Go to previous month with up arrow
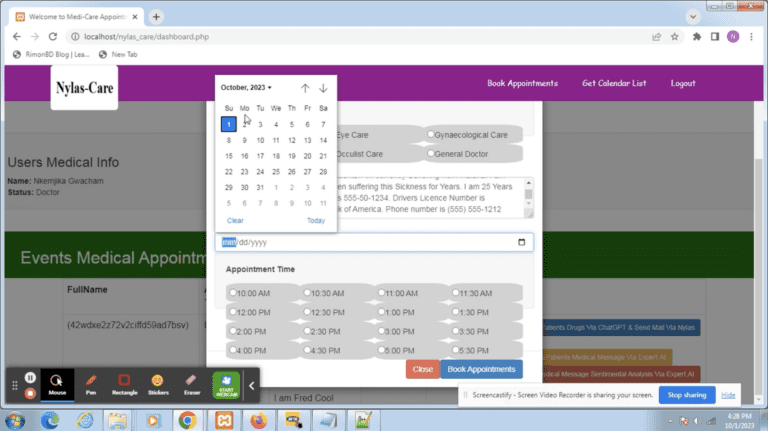 tap(305, 88)
